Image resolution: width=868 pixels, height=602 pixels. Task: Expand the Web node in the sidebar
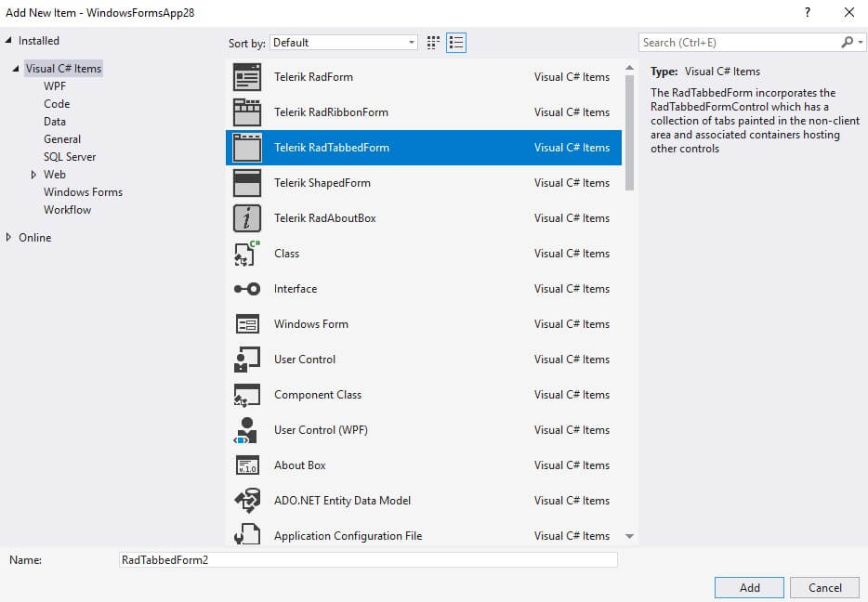33,174
